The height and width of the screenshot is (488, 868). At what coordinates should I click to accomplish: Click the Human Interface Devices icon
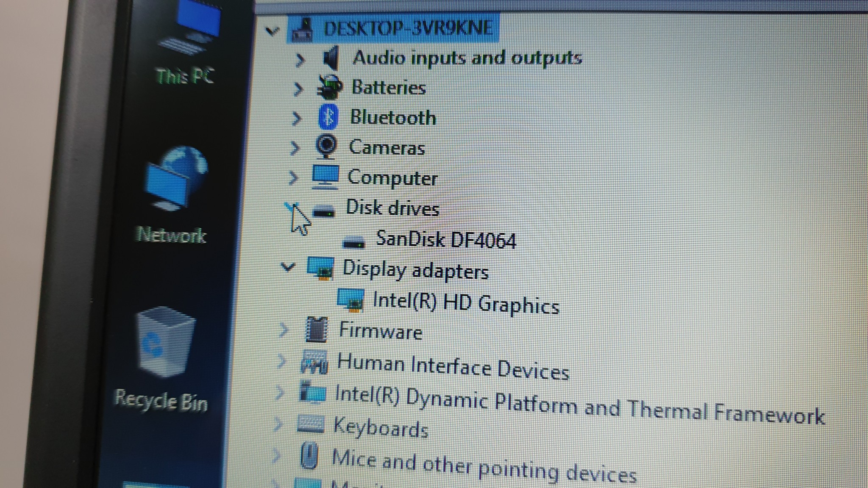point(314,362)
